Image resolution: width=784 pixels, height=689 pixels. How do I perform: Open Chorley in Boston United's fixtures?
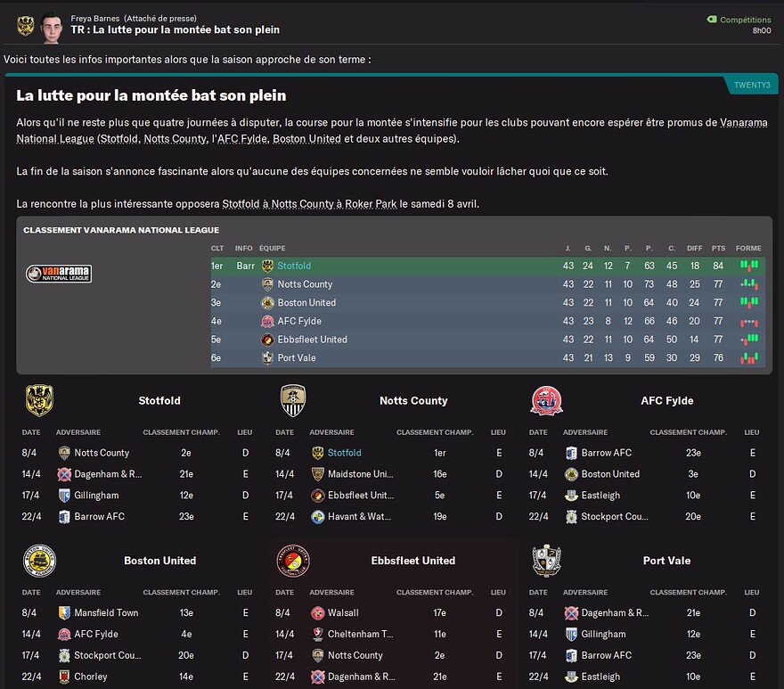91,677
